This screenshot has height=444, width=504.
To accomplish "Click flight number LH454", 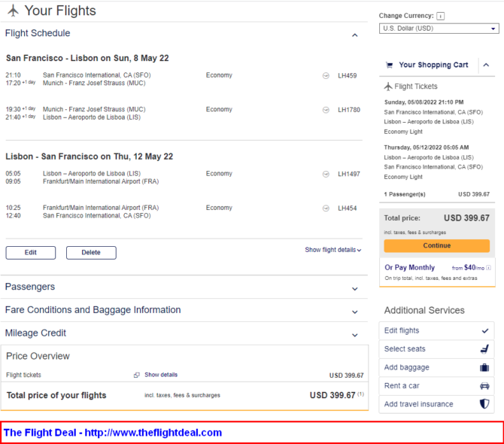I will 347,208.
